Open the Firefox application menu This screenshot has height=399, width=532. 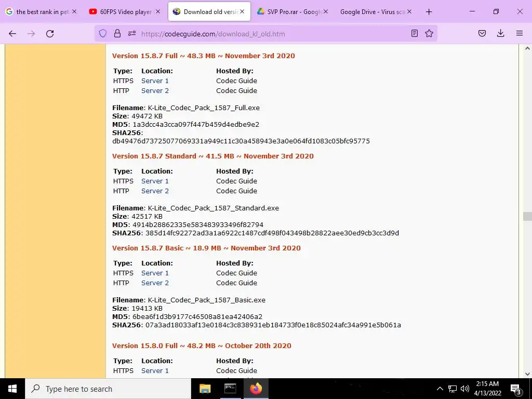(x=520, y=33)
